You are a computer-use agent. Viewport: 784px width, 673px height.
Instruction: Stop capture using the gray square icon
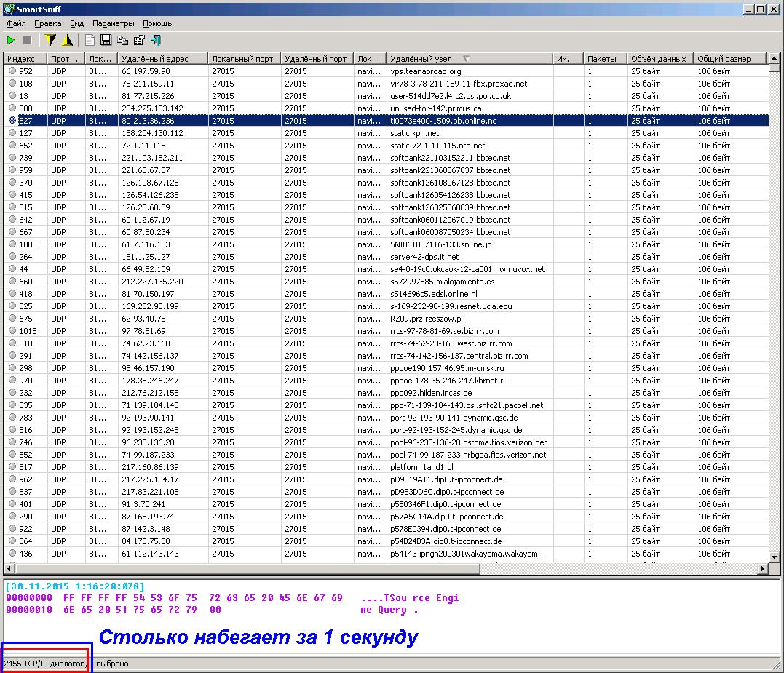tap(28, 41)
